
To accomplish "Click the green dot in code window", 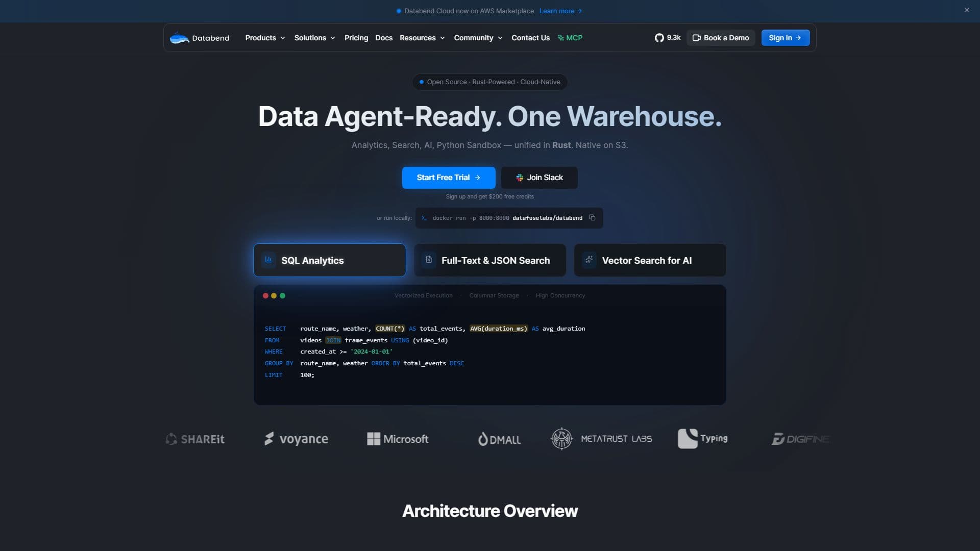I will (x=282, y=295).
